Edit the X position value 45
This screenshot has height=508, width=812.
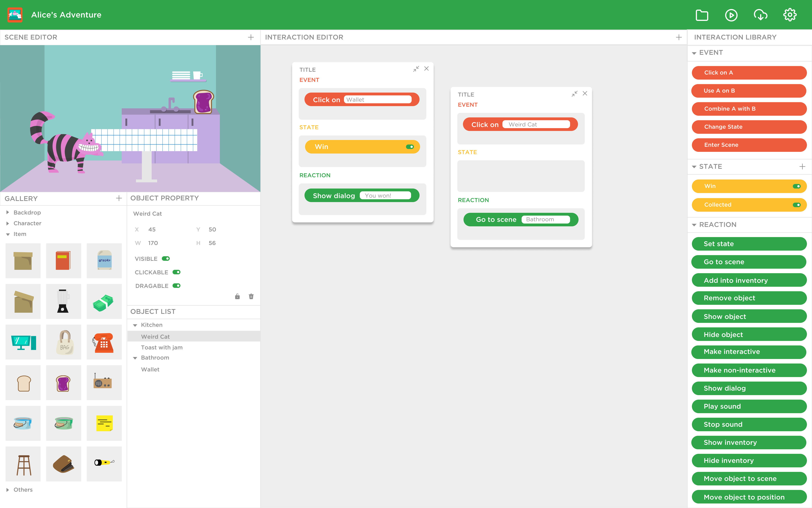click(152, 230)
